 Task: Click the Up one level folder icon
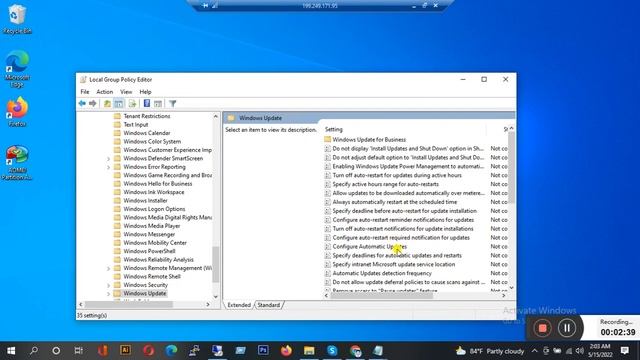(107, 104)
